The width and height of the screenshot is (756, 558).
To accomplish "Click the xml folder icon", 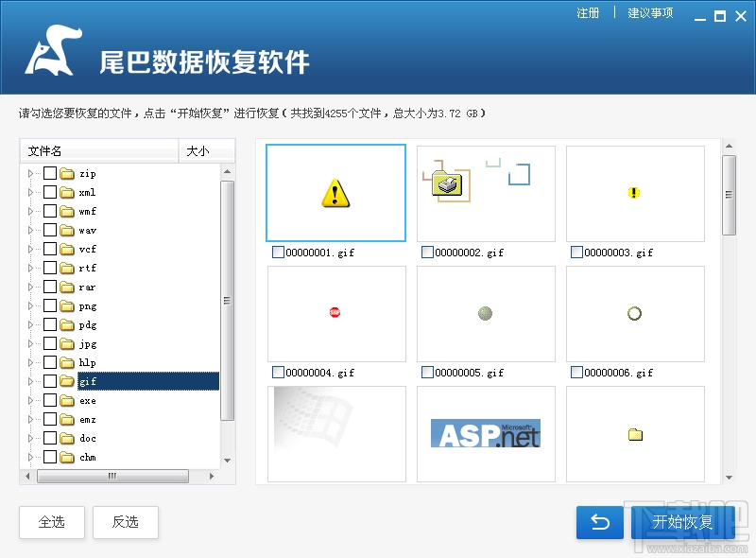I will coord(67,192).
